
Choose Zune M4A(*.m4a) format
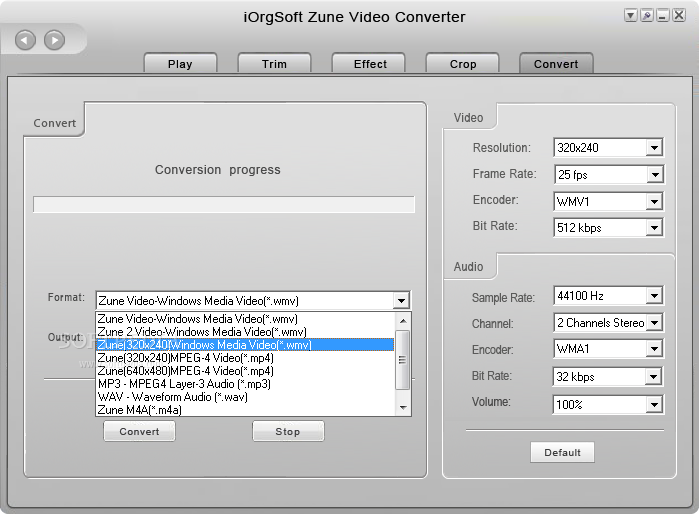245,410
